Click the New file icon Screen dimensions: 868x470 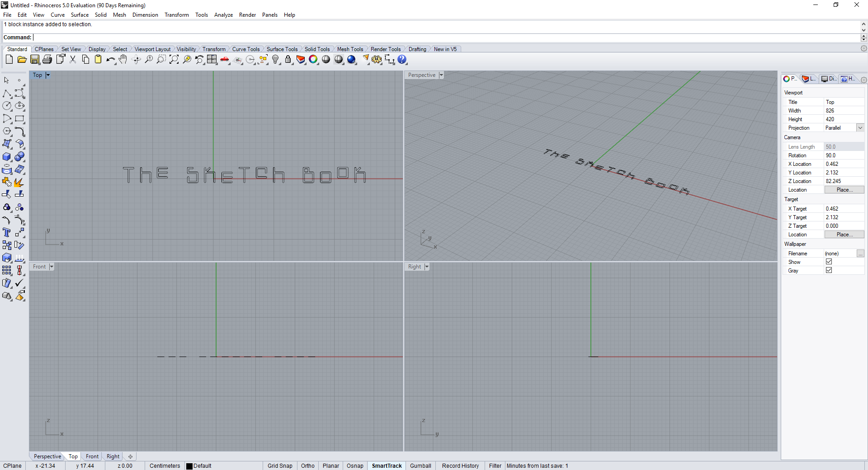[x=9, y=60]
